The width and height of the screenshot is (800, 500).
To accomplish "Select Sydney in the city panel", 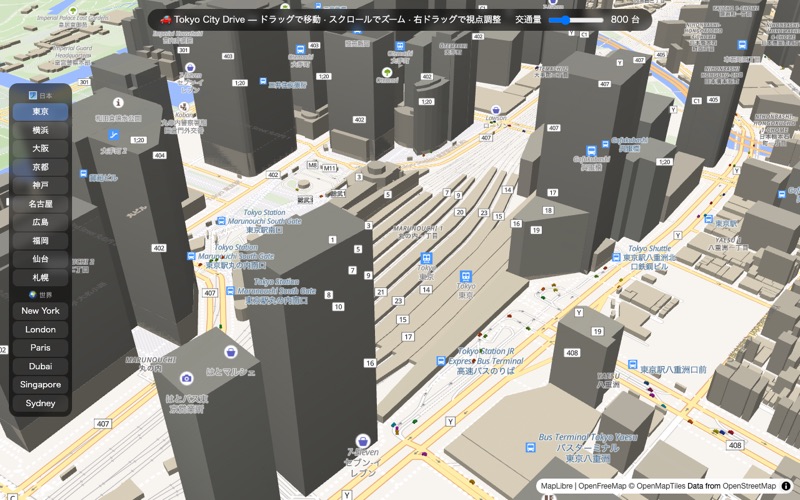I will pos(40,403).
